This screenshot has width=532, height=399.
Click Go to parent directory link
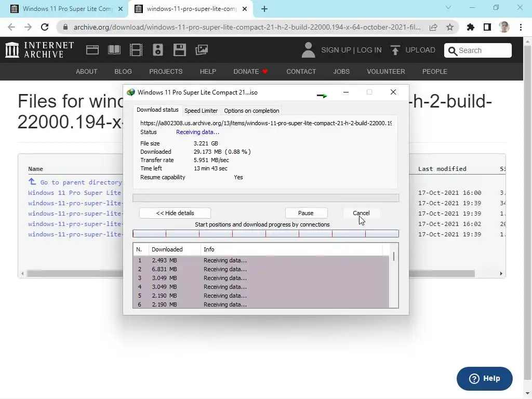pyautogui.click(x=81, y=182)
